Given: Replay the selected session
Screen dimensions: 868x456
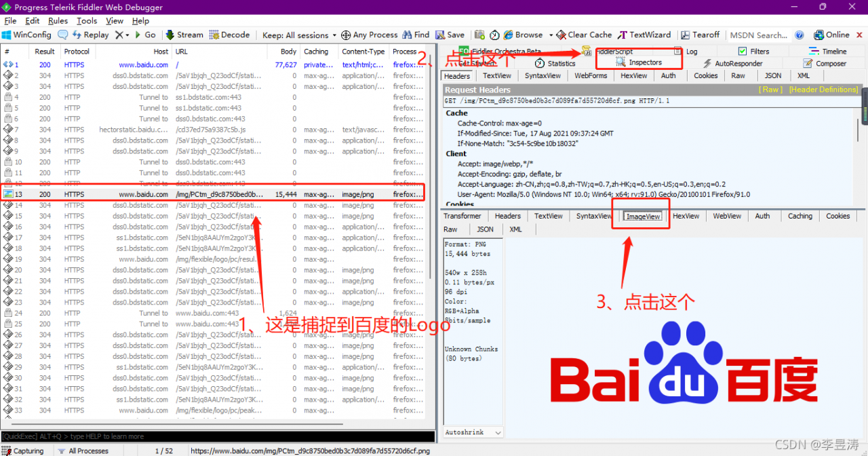Looking at the screenshot, I should point(91,35).
